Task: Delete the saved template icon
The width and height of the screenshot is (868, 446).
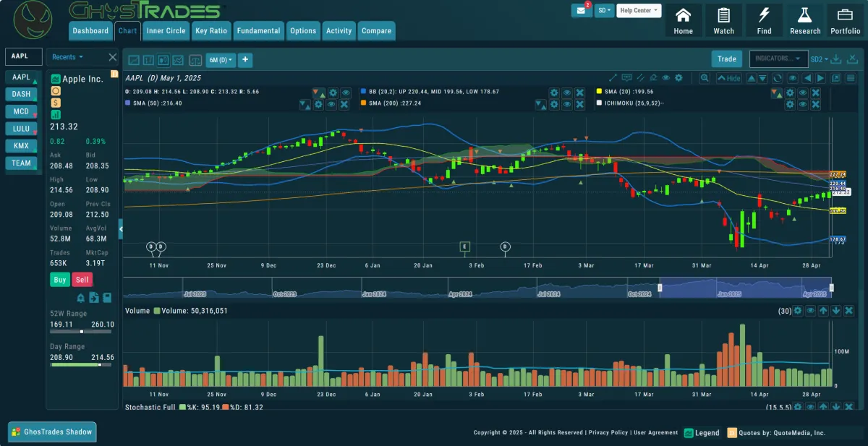Action: 851,59
